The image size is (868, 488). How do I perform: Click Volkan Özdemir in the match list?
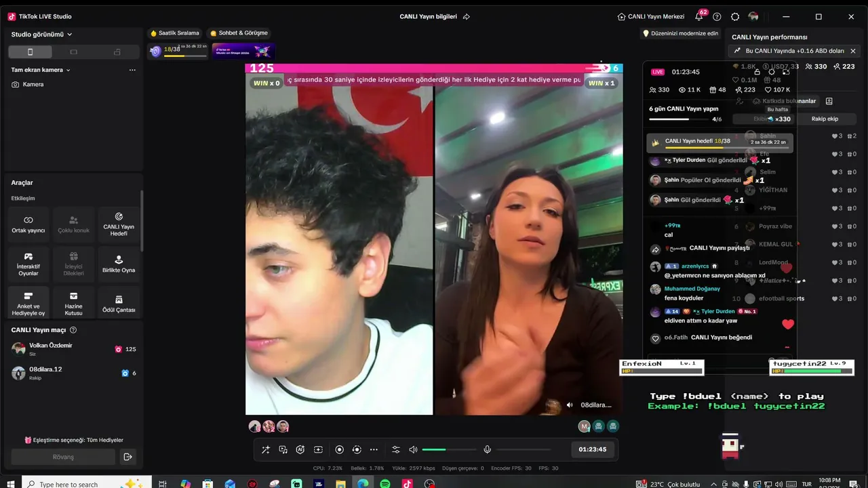click(x=73, y=349)
